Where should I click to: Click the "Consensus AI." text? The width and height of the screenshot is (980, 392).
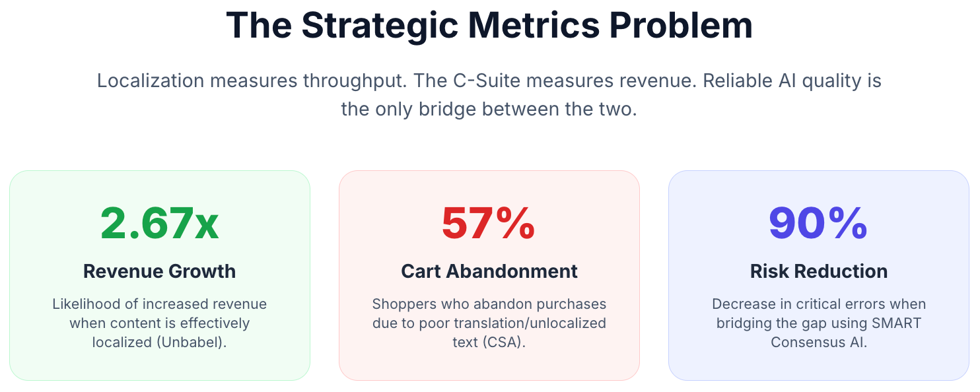click(819, 343)
